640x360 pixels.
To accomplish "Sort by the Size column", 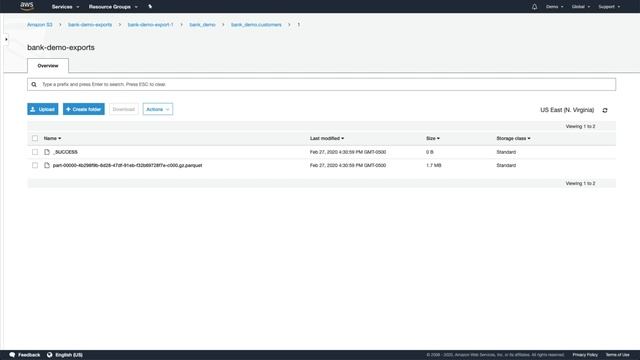I will coord(433,138).
